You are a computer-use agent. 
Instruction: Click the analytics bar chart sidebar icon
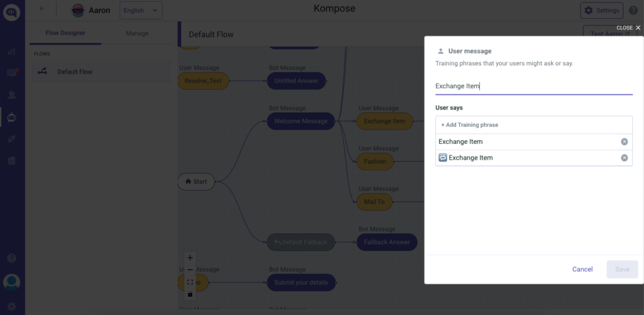click(11, 52)
